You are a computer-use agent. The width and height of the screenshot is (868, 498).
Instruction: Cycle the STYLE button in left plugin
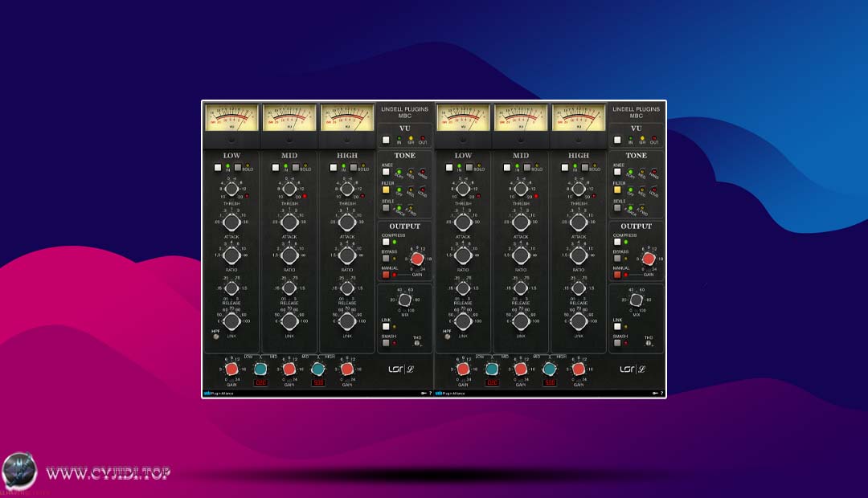(386, 208)
